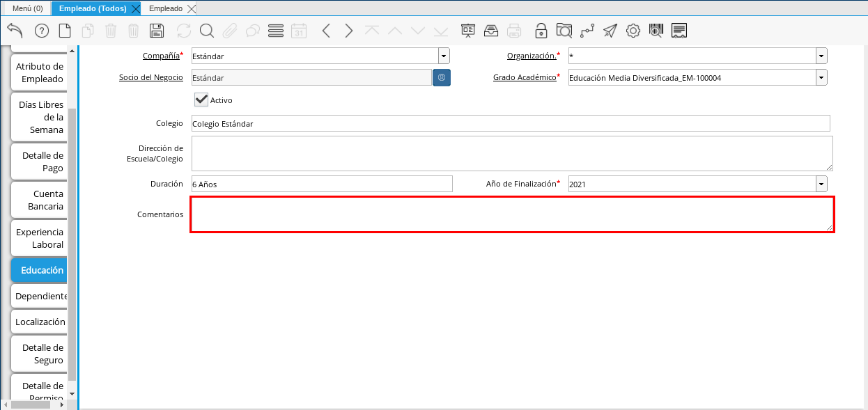868x410 pixels.
Task: Expand the Año de Finalización dropdown arrow
Action: pyautogui.click(x=821, y=184)
